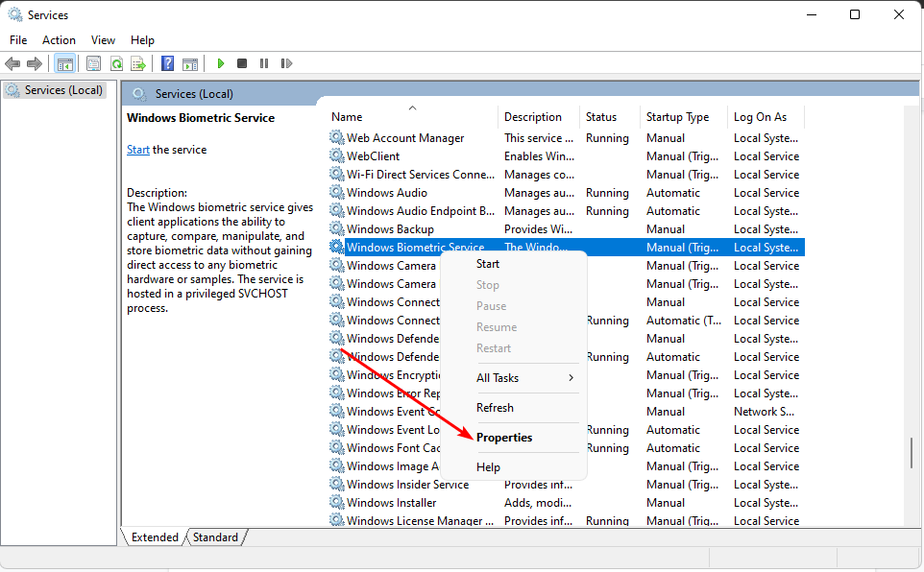Sort by the Log On As column header
Viewport: 924px width, 572px height.
(766, 117)
